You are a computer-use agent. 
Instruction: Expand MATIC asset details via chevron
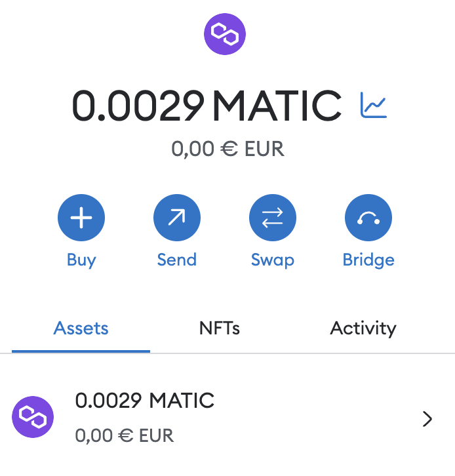[427, 419]
